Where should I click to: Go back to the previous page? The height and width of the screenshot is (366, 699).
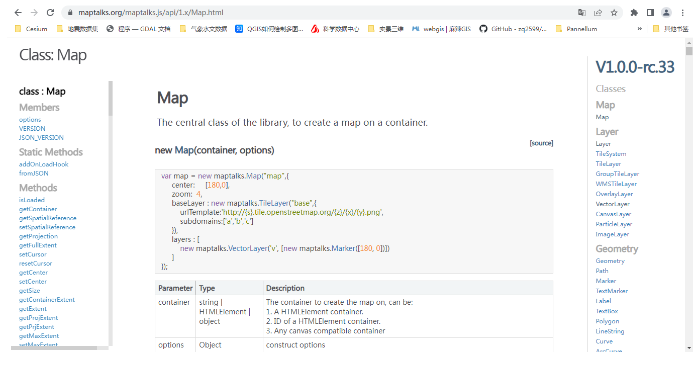click(x=18, y=12)
